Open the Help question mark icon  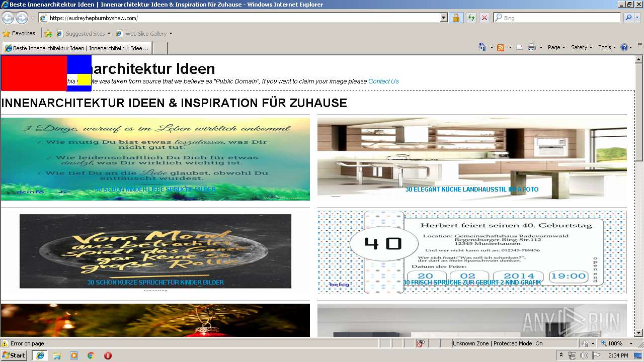[624, 47]
